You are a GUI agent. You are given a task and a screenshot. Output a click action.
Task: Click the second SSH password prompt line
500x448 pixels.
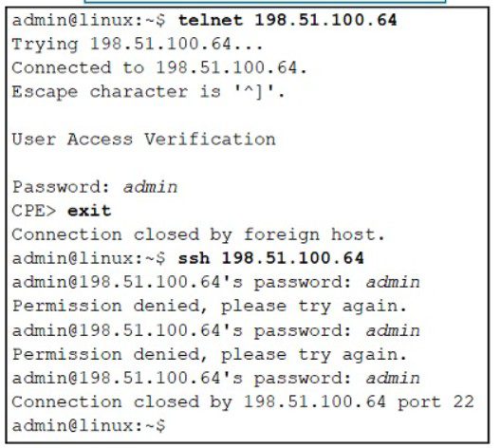click(216, 331)
